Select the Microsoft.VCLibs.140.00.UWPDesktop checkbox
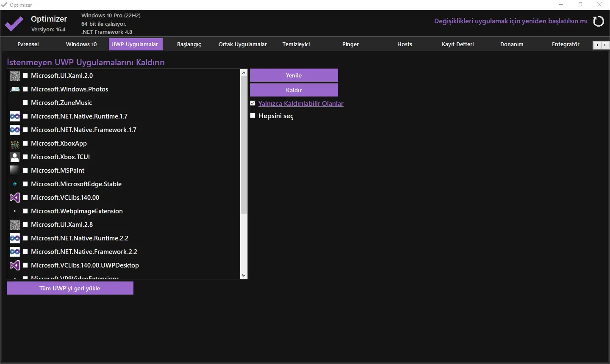The height and width of the screenshot is (364, 610). (25, 265)
